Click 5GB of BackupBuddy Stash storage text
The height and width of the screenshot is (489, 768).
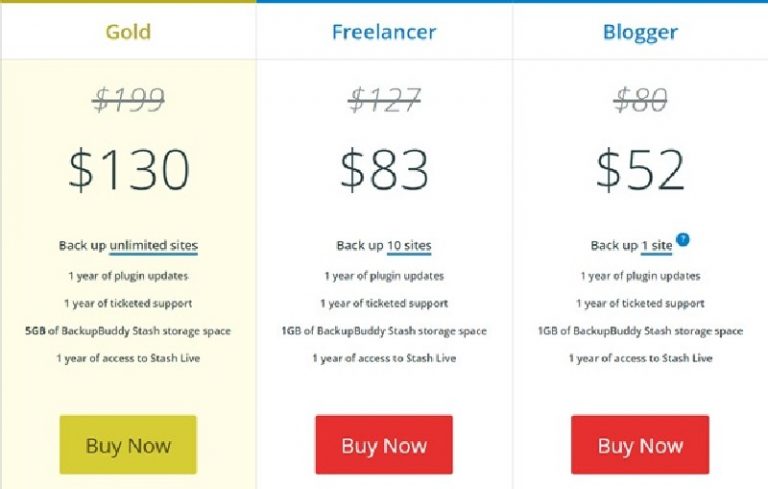[128, 331]
